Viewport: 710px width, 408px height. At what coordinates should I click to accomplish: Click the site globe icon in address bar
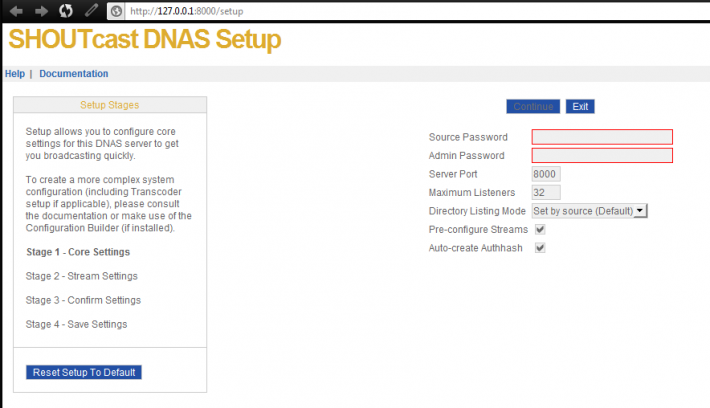pos(116,11)
